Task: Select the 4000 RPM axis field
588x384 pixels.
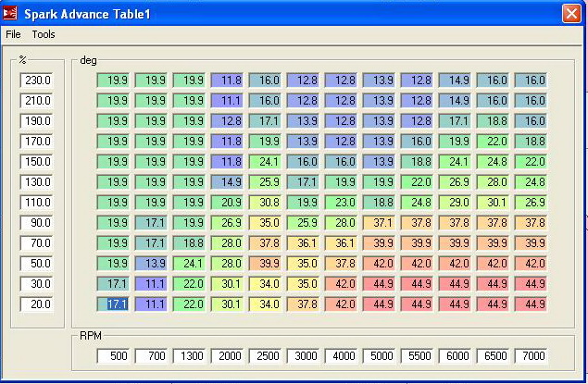Action: click(343, 356)
